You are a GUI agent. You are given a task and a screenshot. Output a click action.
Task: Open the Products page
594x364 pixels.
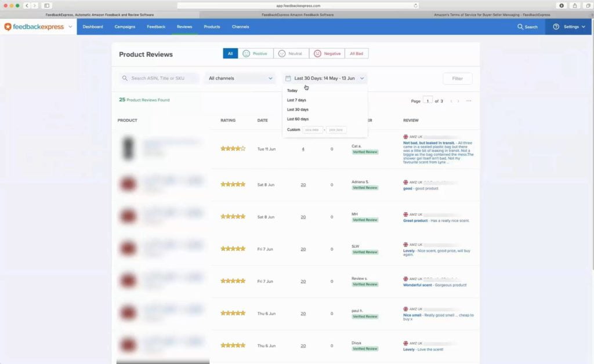coord(212,27)
